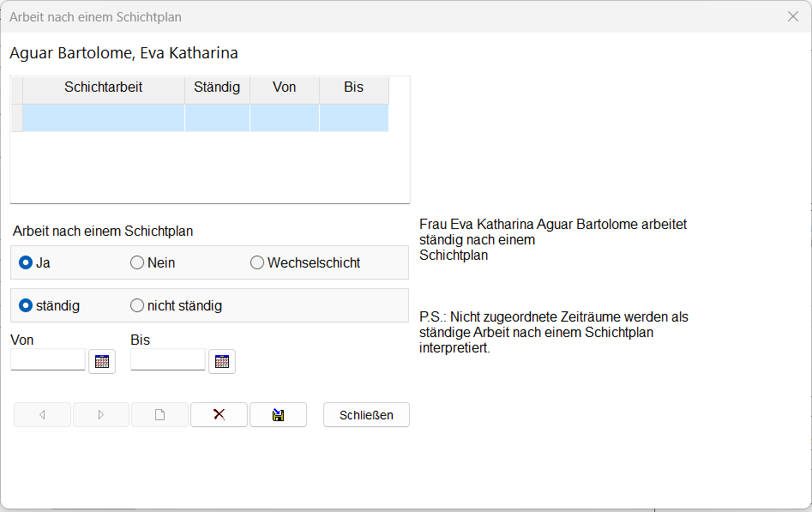Switch to 'nicht ständig' radio option
Image resolution: width=812 pixels, height=512 pixels.
point(137,305)
